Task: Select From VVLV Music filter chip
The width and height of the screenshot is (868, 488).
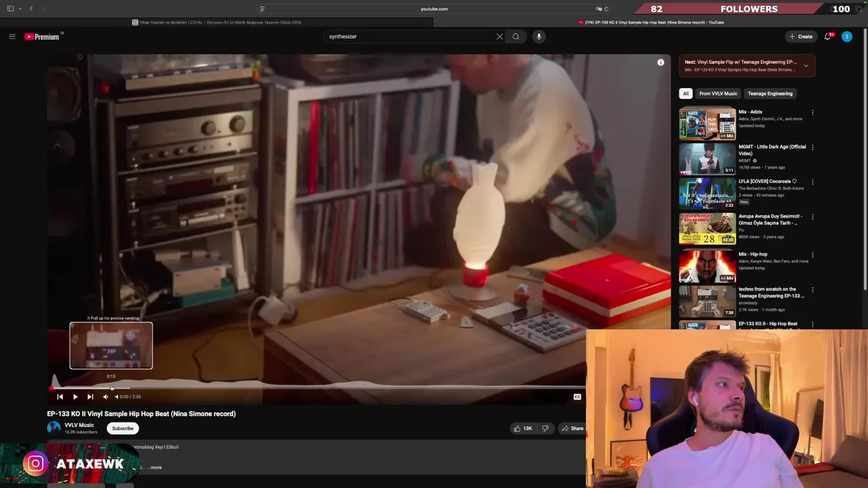Action: pos(718,94)
